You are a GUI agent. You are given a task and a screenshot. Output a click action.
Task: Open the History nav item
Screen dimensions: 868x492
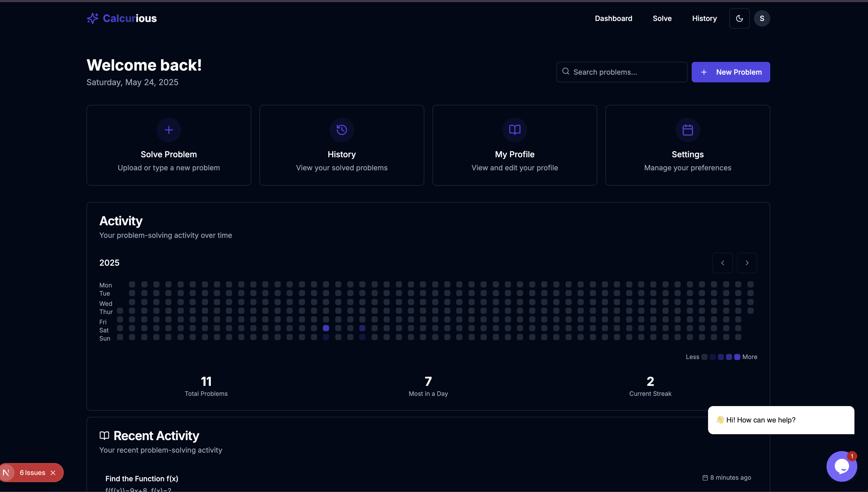click(704, 18)
